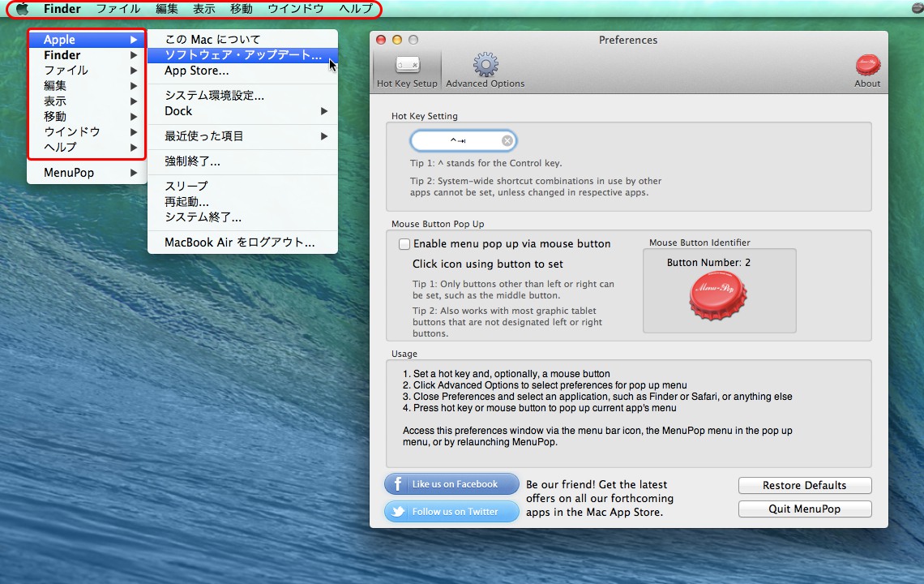This screenshot has height=584, width=924.
Task: Select Dock in the Apple submenu
Action: click(242, 111)
